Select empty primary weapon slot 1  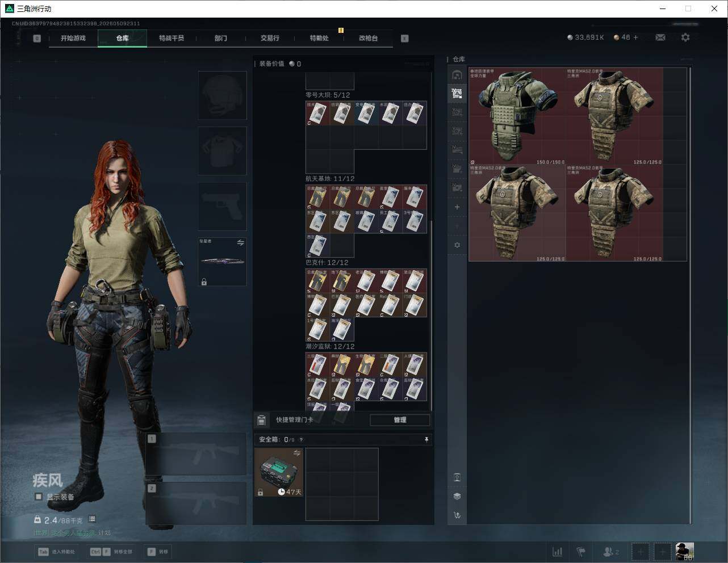click(x=196, y=454)
